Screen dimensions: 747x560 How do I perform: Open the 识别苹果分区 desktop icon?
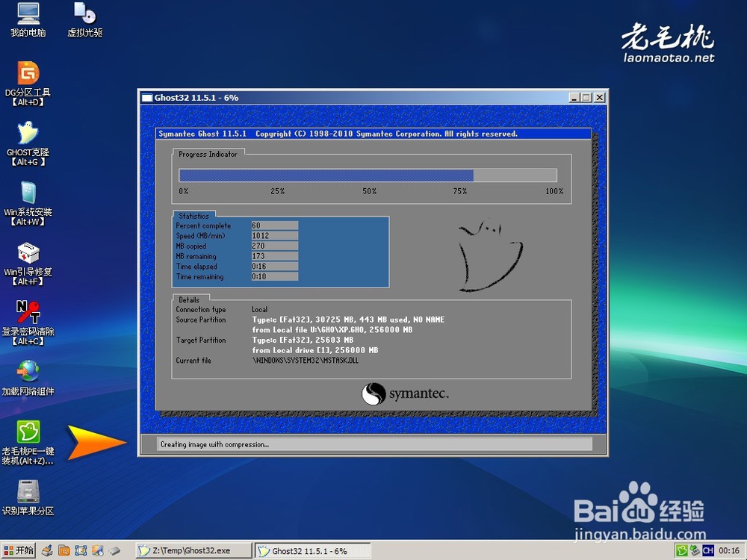pyautogui.click(x=28, y=498)
